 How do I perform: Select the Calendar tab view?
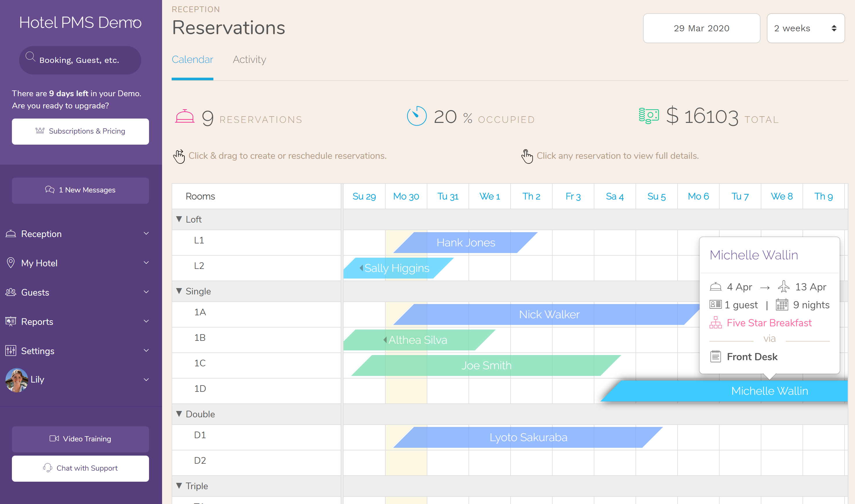coord(193,59)
